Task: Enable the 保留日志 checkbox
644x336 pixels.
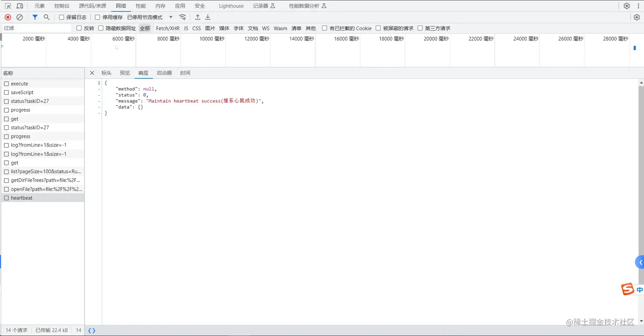Action: pyautogui.click(x=62, y=17)
